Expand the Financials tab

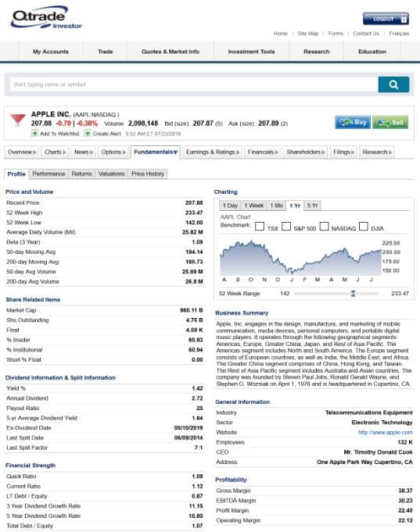263,152
